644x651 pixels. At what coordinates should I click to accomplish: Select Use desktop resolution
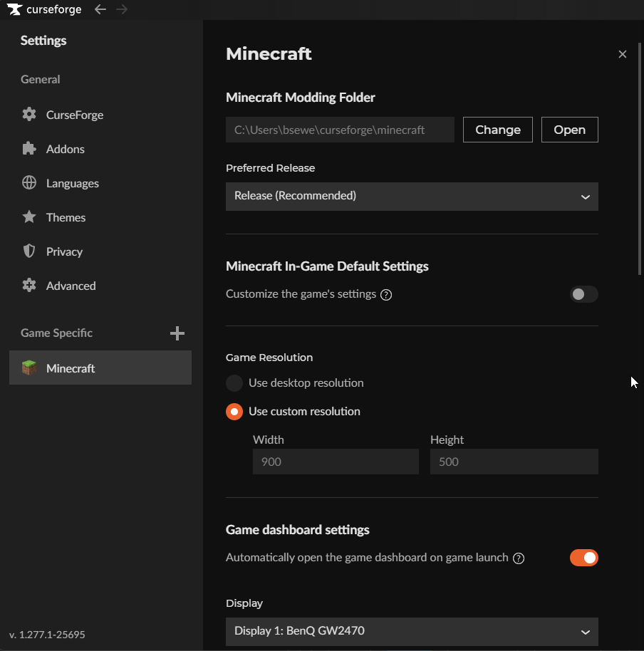pyautogui.click(x=234, y=382)
